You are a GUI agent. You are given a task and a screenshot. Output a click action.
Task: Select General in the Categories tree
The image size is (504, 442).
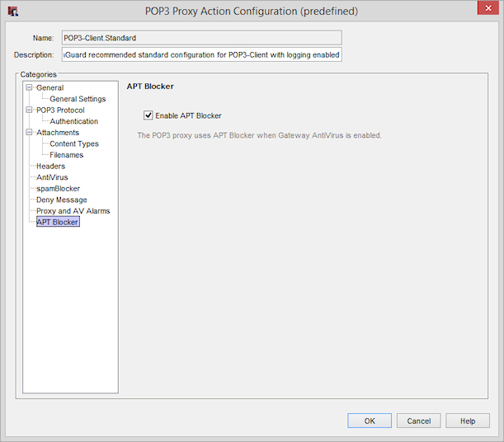pos(49,87)
